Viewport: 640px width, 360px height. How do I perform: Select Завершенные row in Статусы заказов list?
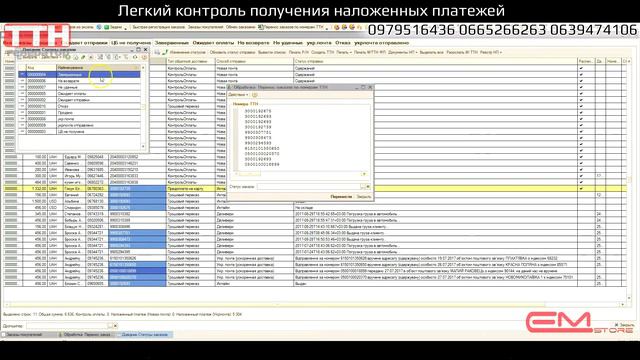coord(79,75)
